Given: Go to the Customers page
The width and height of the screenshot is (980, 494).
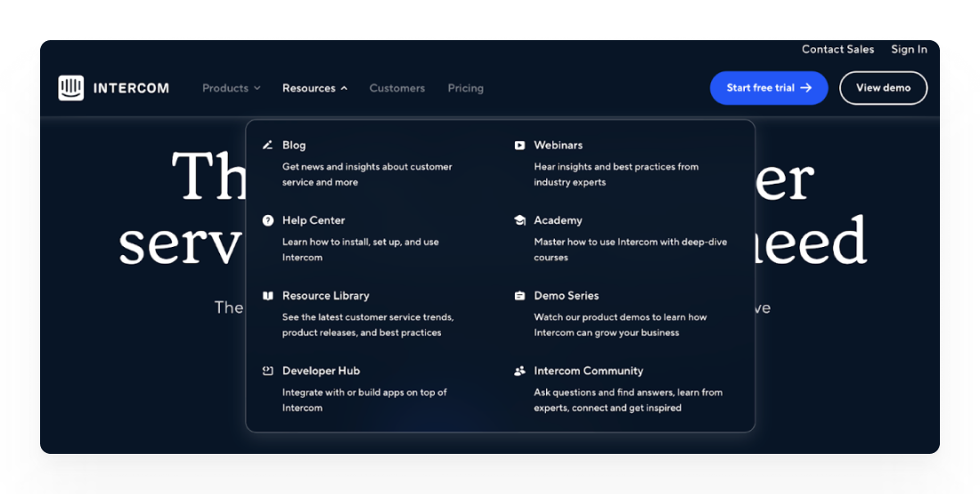Looking at the screenshot, I should click(396, 88).
